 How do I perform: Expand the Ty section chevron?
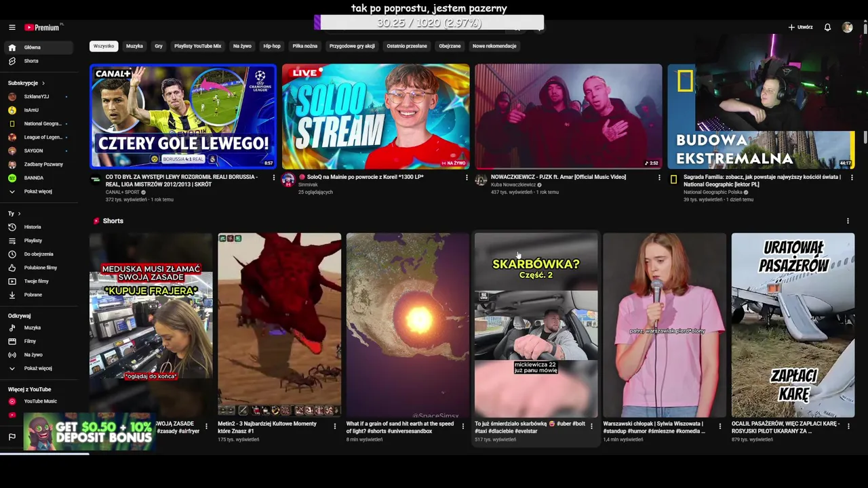[19, 213]
